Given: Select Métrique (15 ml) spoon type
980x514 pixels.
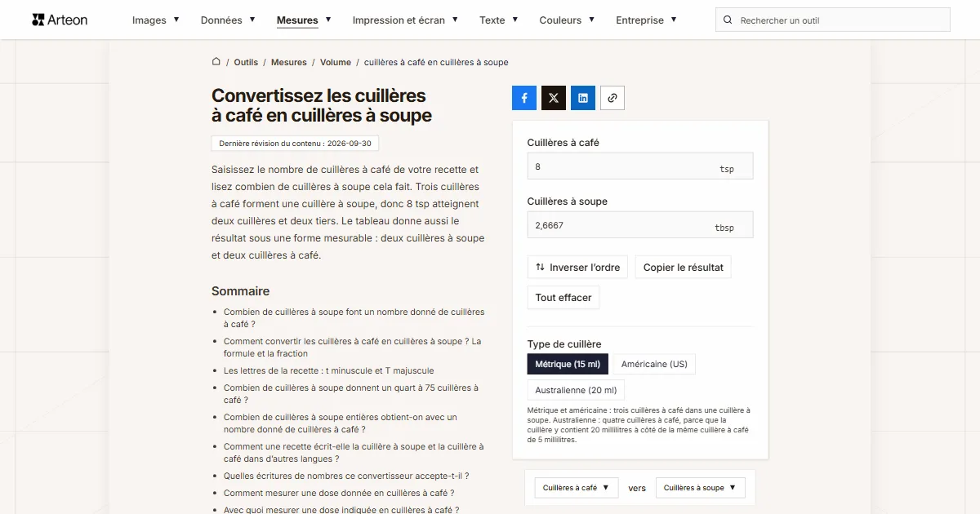Looking at the screenshot, I should coord(568,365).
